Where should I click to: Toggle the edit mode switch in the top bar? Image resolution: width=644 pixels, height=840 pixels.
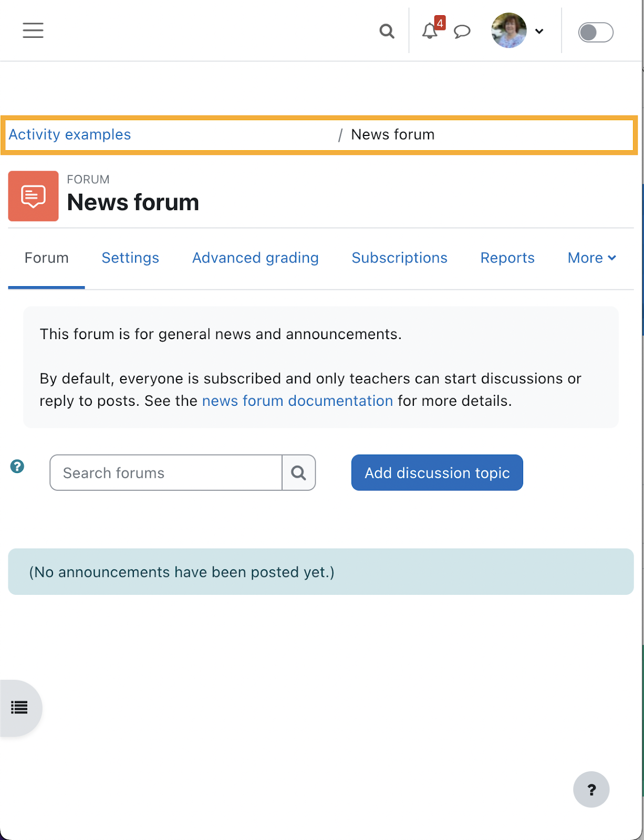(x=596, y=32)
